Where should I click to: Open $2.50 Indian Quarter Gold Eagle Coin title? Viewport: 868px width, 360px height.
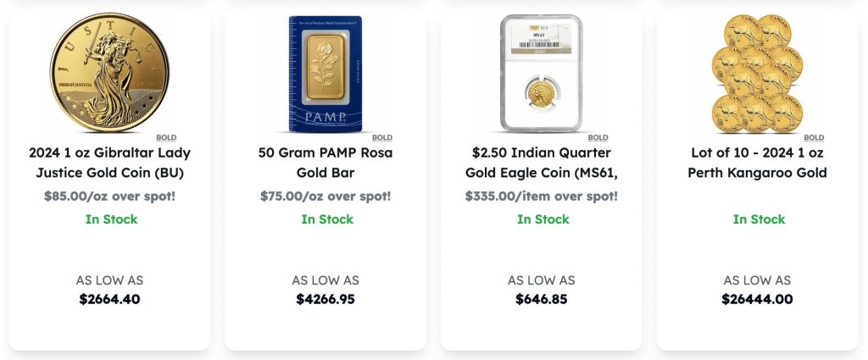[542, 163]
